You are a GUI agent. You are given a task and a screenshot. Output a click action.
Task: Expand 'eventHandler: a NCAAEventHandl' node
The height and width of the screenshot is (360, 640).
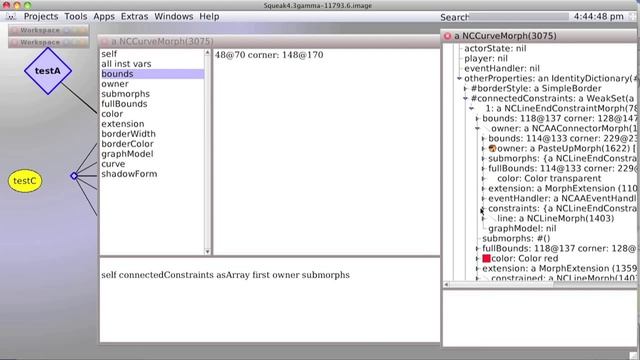pyautogui.click(x=483, y=199)
